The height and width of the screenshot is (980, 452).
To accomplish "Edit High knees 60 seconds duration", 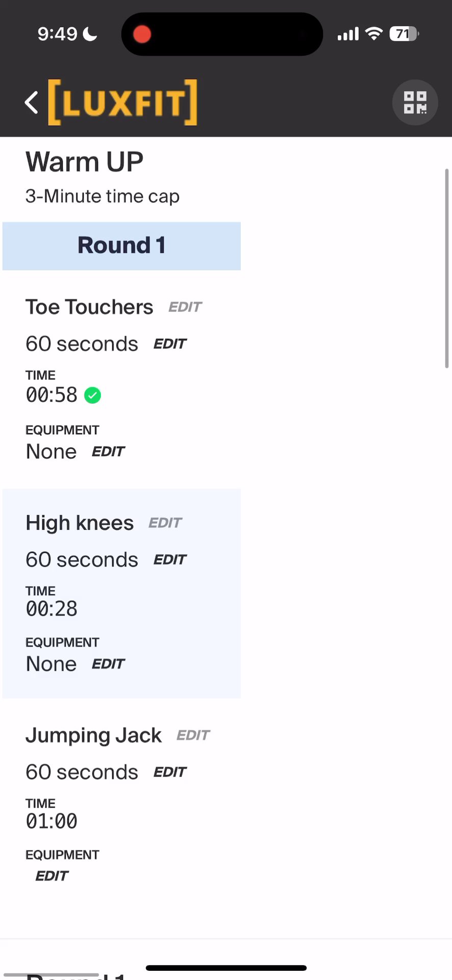I will (170, 560).
